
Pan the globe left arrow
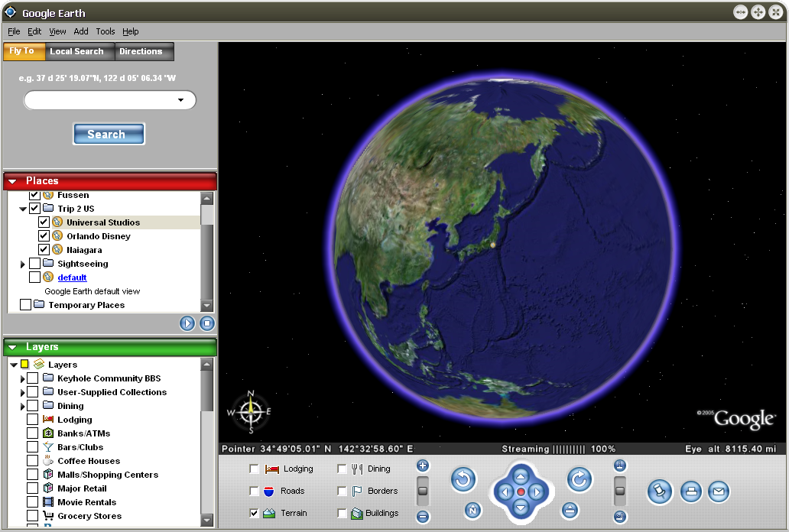(x=505, y=491)
